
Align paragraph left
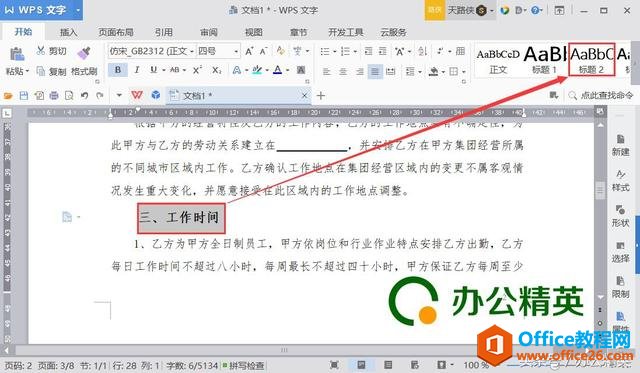point(327,72)
